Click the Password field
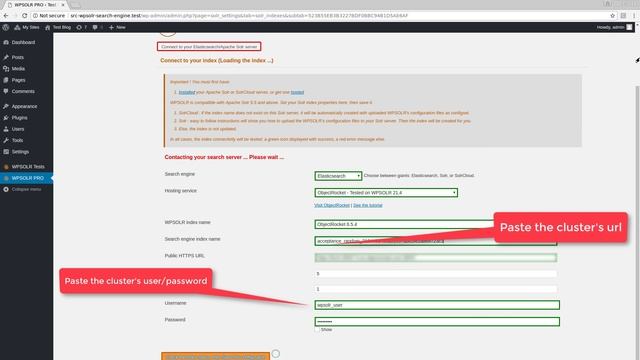 437,322
